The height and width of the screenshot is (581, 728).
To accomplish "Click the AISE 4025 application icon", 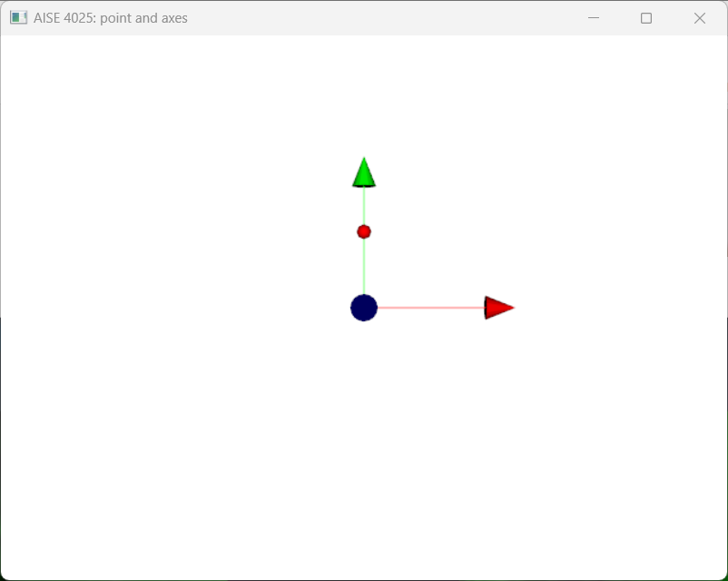I will tap(18, 17).
